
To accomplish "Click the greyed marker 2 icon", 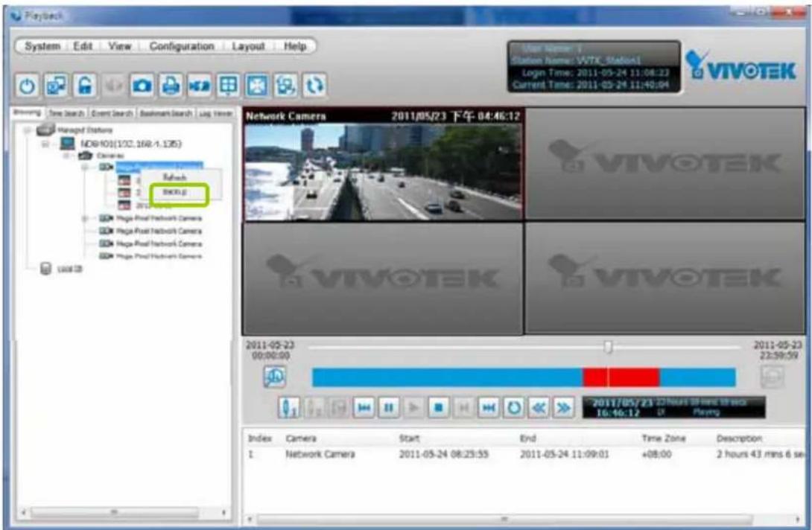I will pyautogui.click(x=314, y=408).
